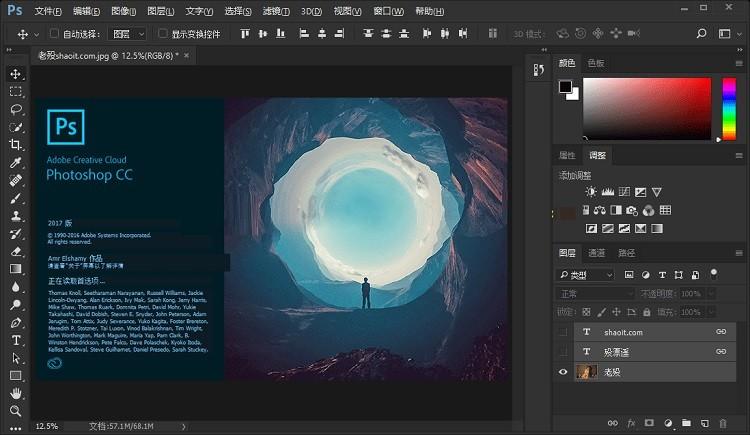Select the Pen tool
The width and height of the screenshot is (750, 435).
pos(15,323)
